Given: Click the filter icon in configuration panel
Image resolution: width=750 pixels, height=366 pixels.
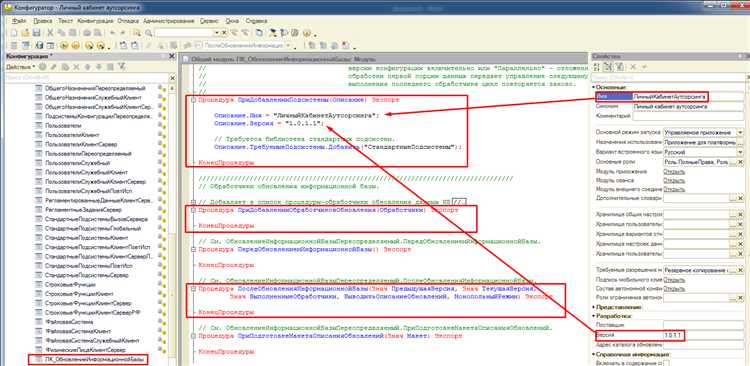Looking at the screenshot, I should (121, 67).
